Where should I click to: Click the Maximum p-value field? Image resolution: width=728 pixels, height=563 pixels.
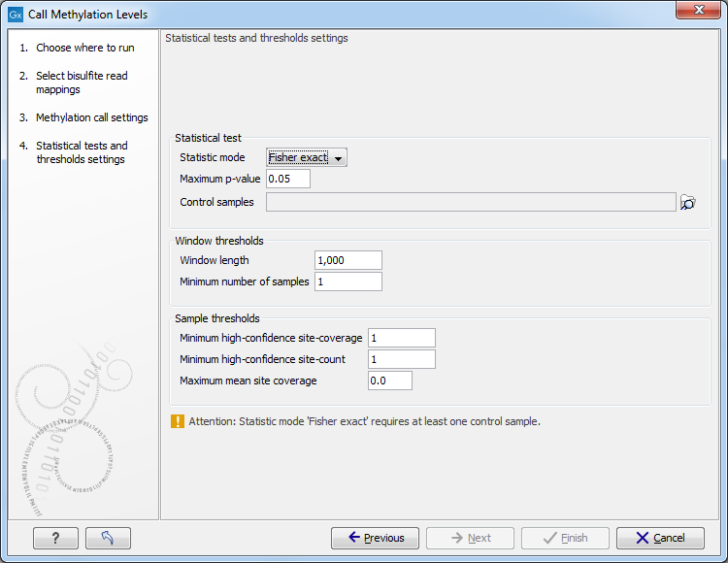[288, 179]
